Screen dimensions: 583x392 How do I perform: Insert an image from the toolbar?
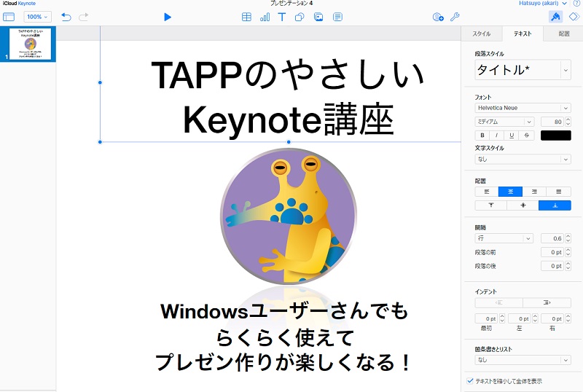click(318, 17)
